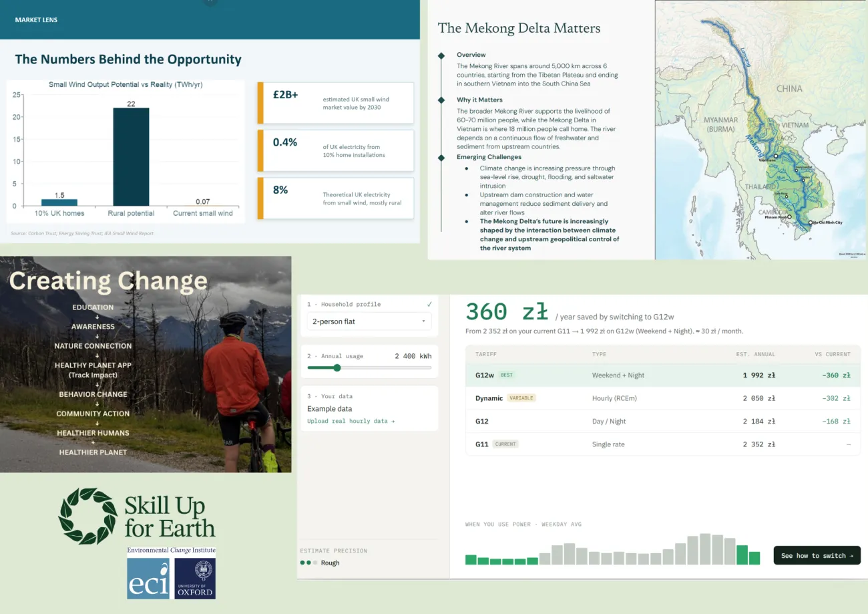The height and width of the screenshot is (614, 868).
Task: Click the '2 050 zł' estimated annual cell
Action: pyautogui.click(x=758, y=398)
